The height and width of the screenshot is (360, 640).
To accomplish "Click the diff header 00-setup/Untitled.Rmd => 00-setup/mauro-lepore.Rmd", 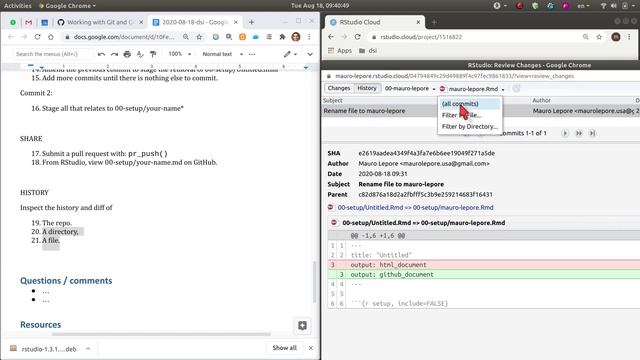I will (423, 223).
